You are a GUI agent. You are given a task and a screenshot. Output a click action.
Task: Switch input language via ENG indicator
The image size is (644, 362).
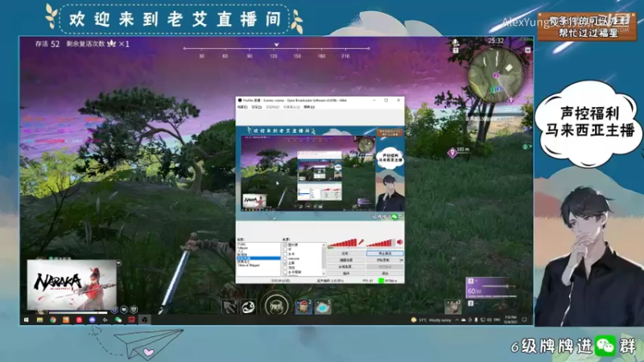coord(497,319)
